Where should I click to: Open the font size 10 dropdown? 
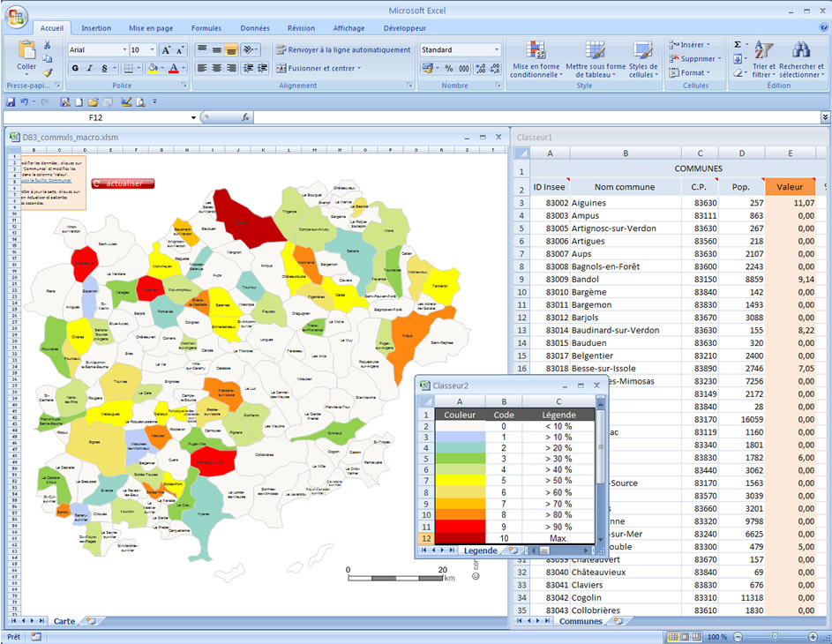[153, 50]
